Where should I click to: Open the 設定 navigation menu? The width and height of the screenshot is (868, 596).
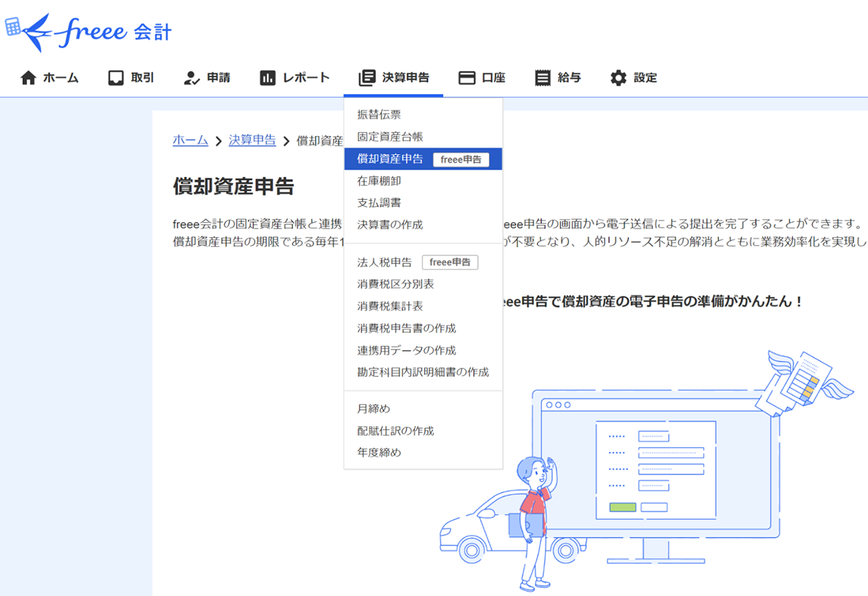pyautogui.click(x=634, y=78)
